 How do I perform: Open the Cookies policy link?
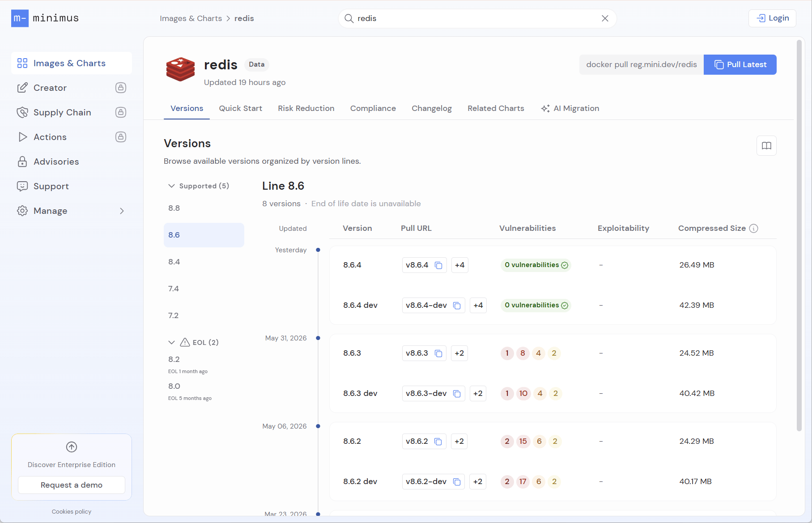[x=72, y=511]
